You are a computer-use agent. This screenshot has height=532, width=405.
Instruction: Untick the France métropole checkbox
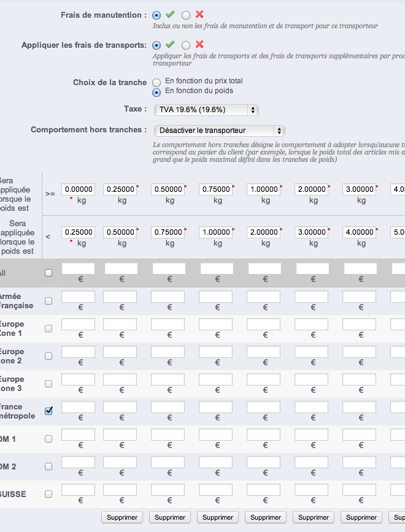[48, 411]
